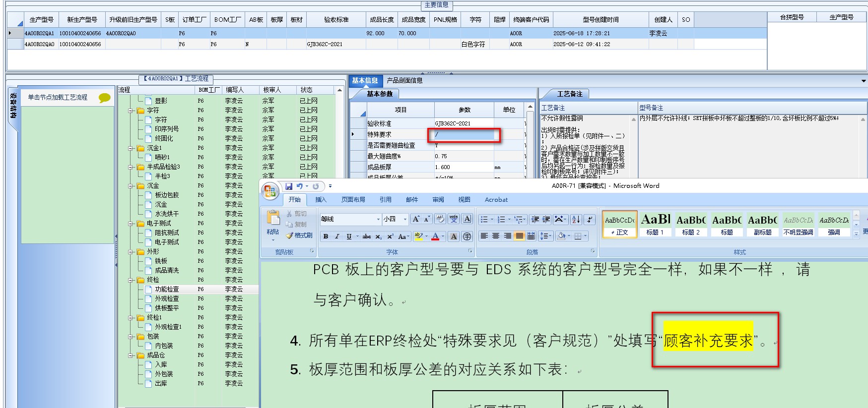Select the 基本信息 tab
868x408 pixels.
point(365,80)
